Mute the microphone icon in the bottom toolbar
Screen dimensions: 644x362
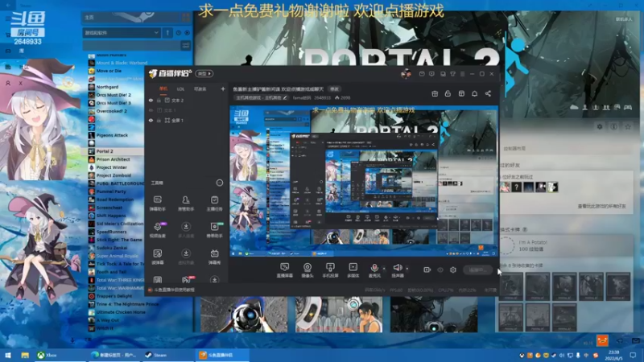pos(374,268)
